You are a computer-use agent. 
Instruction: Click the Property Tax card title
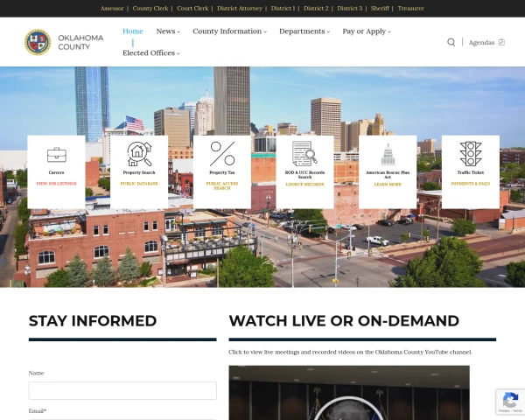[x=222, y=172]
